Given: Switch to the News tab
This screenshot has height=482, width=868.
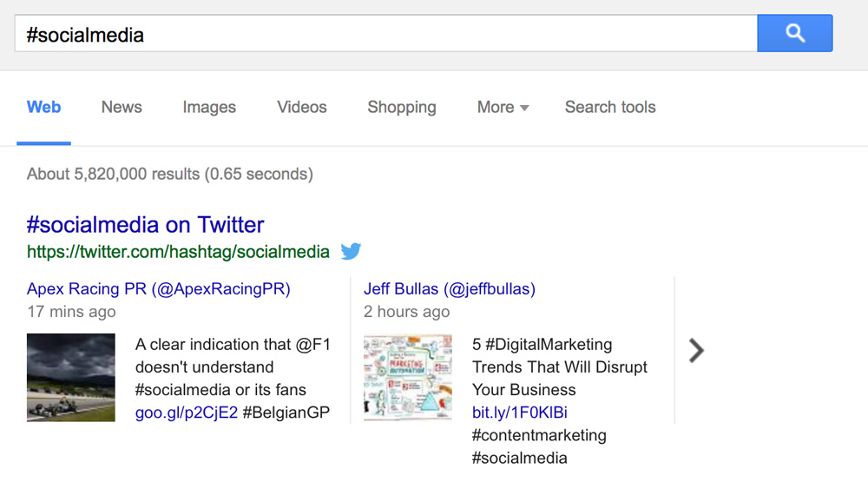Looking at the screenshot, I should (x=122, y=107).
